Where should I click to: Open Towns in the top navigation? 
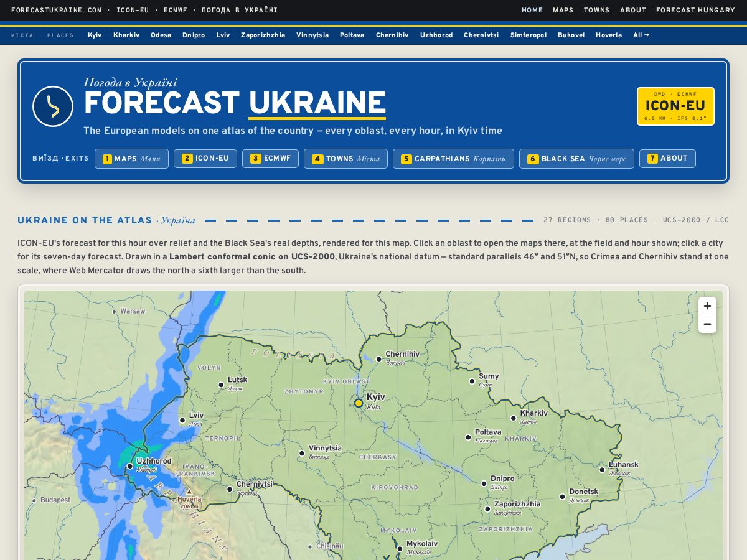tap(596, 11)
